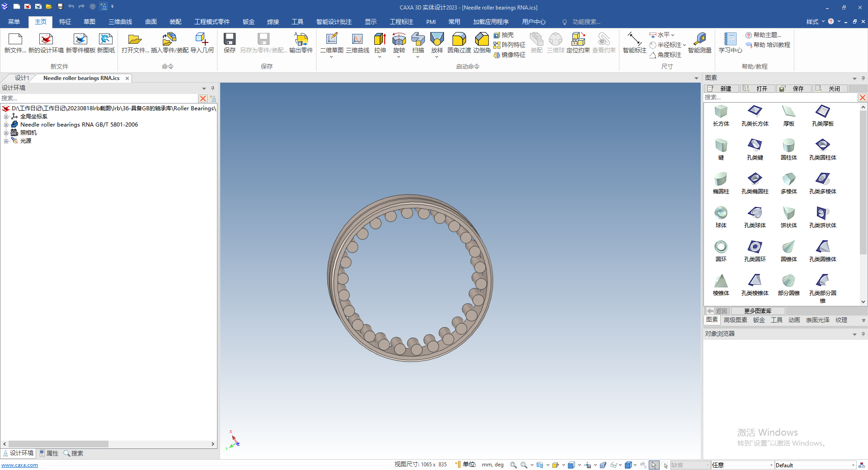Expand the Needle roller bearings RNA node
The image size is (868, 470).
coord(6,125)
